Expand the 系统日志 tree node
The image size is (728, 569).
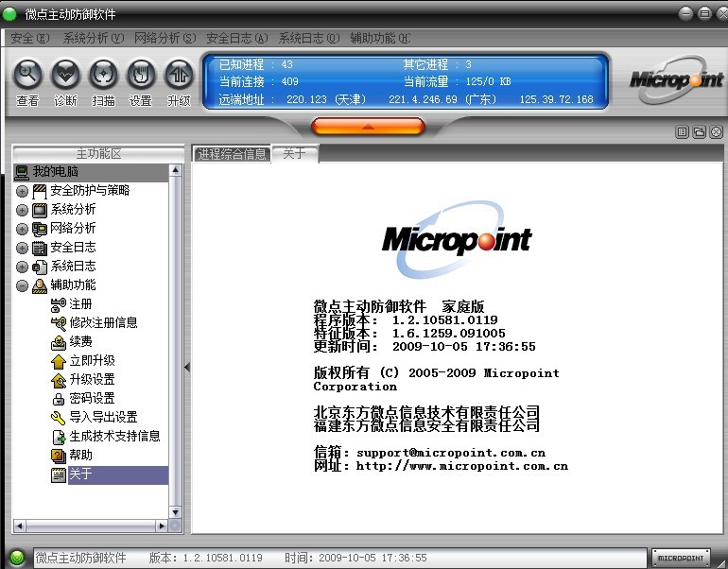tap(22, 267)
